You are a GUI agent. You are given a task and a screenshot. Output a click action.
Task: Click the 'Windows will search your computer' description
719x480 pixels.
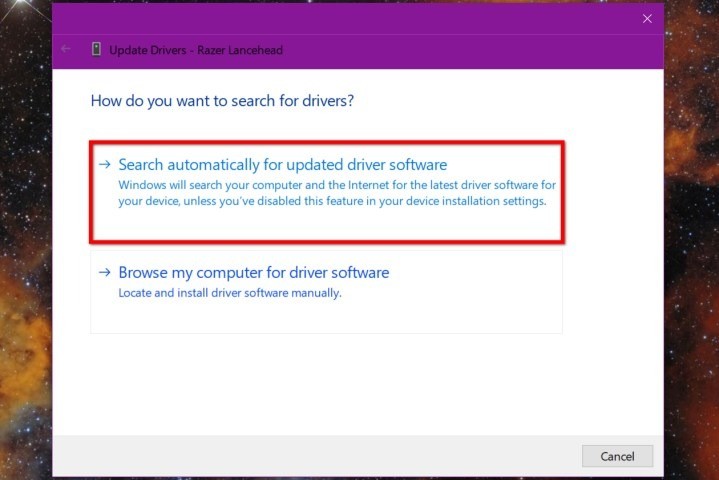coord(337,193)
